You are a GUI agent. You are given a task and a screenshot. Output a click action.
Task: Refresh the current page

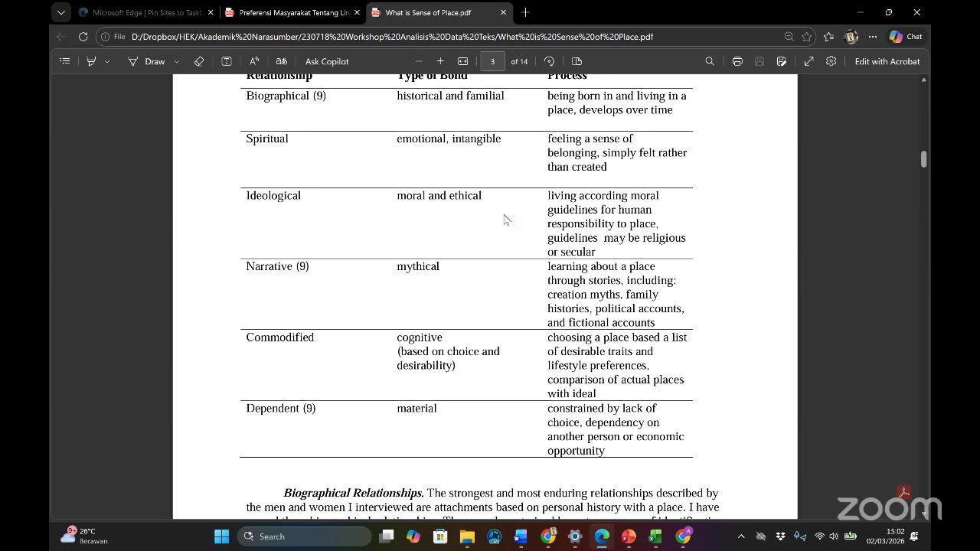[x=83, y=37]
